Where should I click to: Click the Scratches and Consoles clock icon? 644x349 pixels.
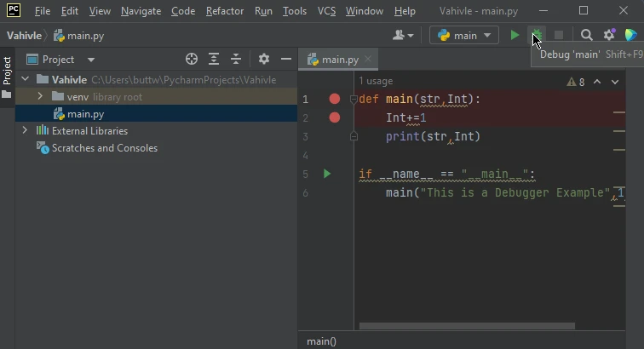pos(43,148)
